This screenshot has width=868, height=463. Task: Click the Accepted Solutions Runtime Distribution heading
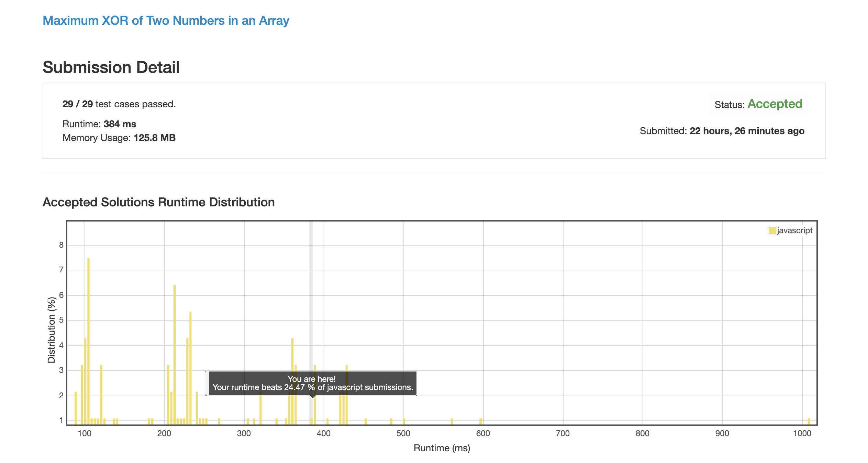tap(158, 202)
